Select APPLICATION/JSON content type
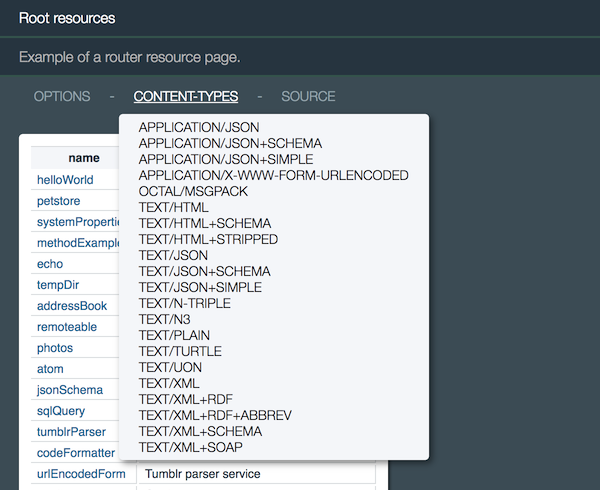The width and height of the screenshot is (600, 490). (199, 128)
